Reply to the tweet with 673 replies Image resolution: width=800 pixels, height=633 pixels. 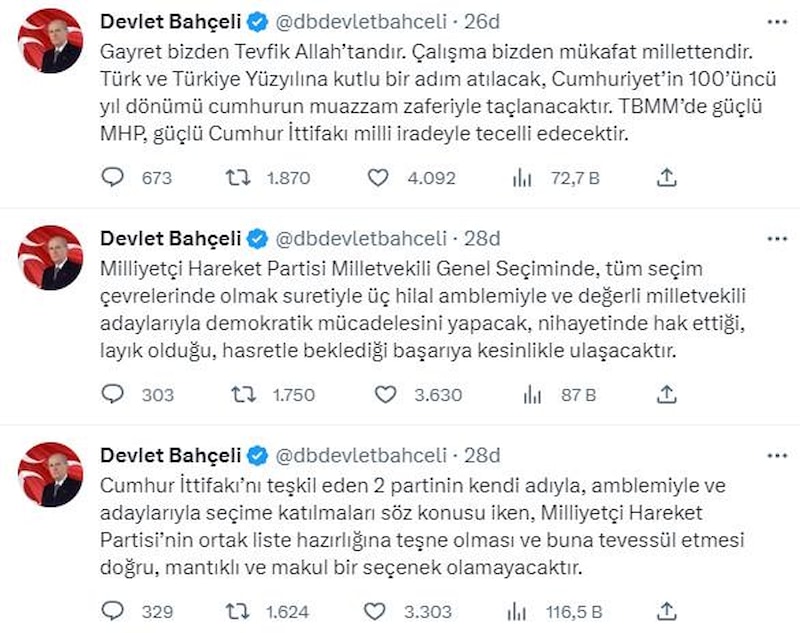click(114, 178)
